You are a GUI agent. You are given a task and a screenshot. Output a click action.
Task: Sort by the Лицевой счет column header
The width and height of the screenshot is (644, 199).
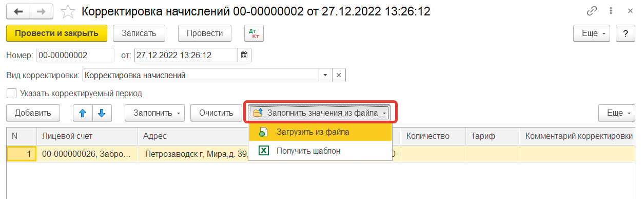click(x=88, y=136)
